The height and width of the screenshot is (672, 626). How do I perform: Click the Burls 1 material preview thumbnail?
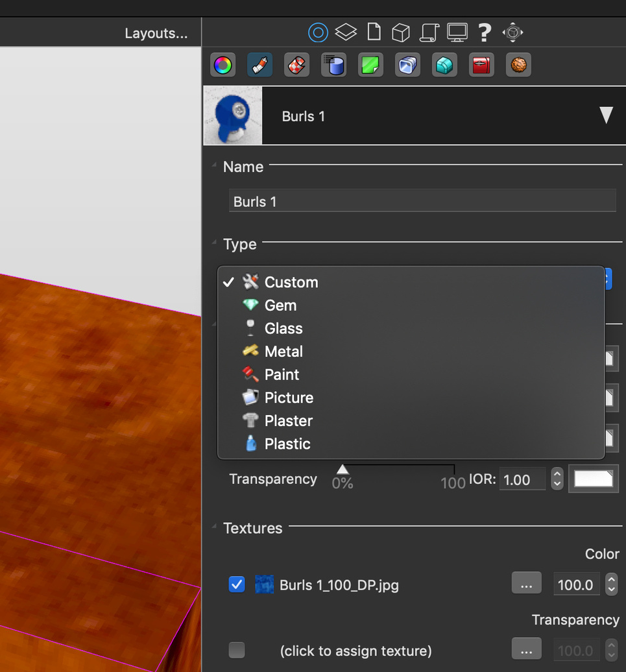click(x=233, y=115)
